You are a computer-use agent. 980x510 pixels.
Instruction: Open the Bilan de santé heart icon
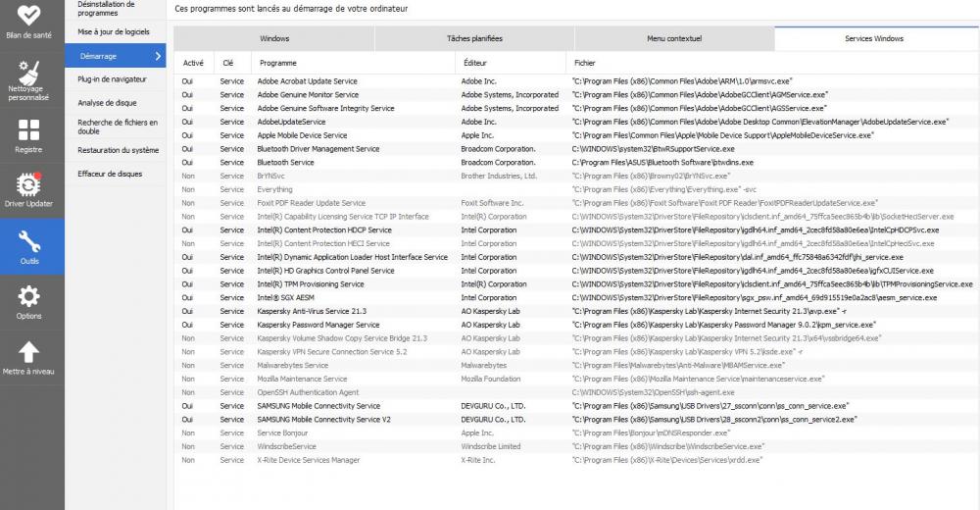pyautogui.click(x=28, y=15)
